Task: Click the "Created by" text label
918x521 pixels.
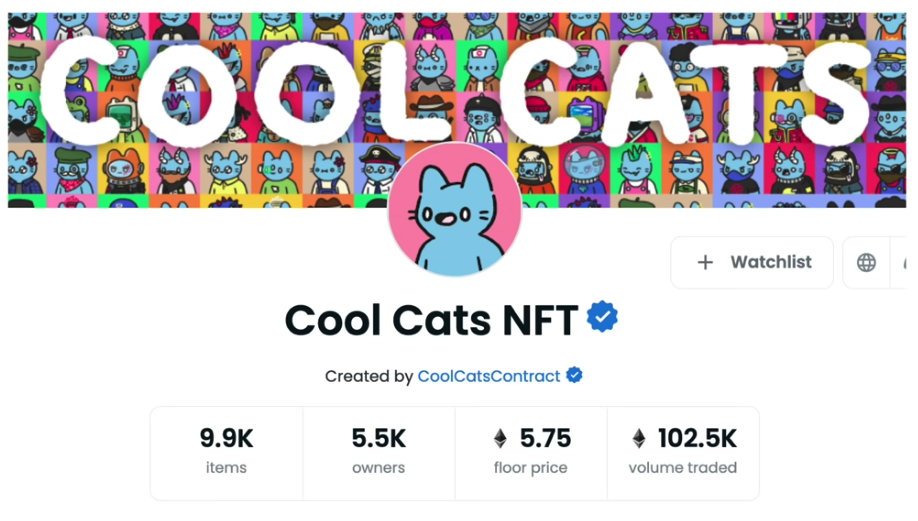Action: click(369, 376)
